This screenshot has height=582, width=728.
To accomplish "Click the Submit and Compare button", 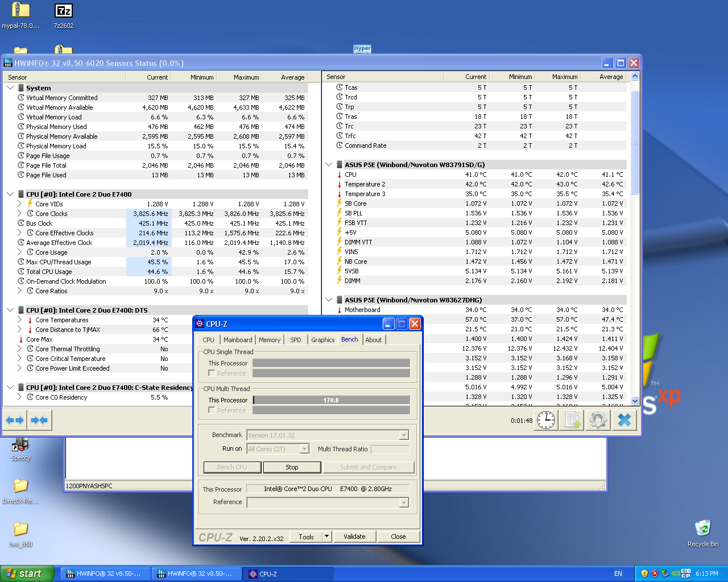I will pos(369,467).
